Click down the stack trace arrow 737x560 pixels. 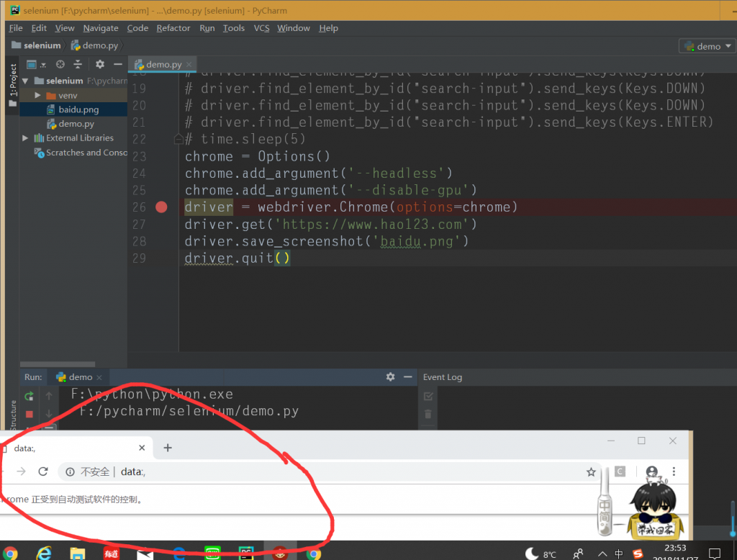tap(49, 414)
